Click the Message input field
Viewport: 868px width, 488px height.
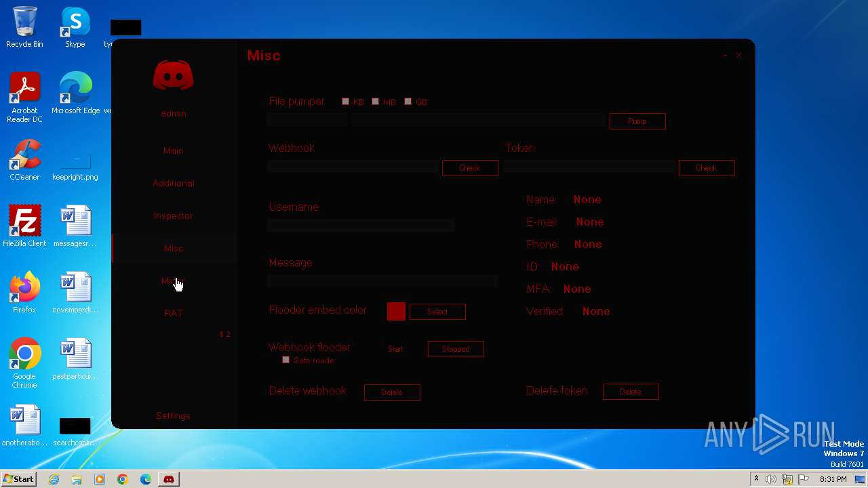click(382, 281)
